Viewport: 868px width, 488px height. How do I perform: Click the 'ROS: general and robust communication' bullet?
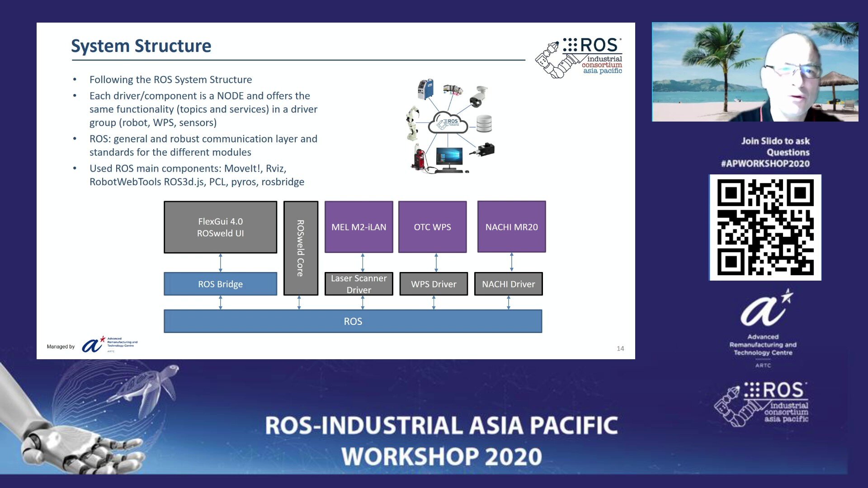[203, 145]
